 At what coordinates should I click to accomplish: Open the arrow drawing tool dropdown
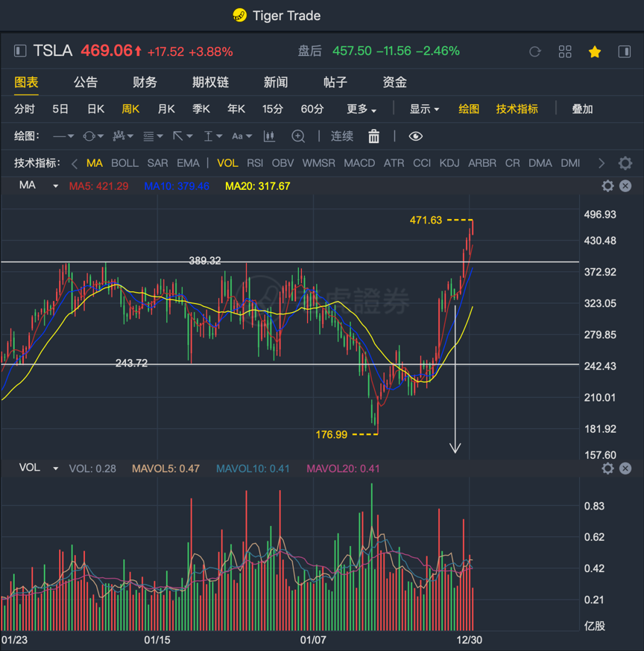[183, 136]
